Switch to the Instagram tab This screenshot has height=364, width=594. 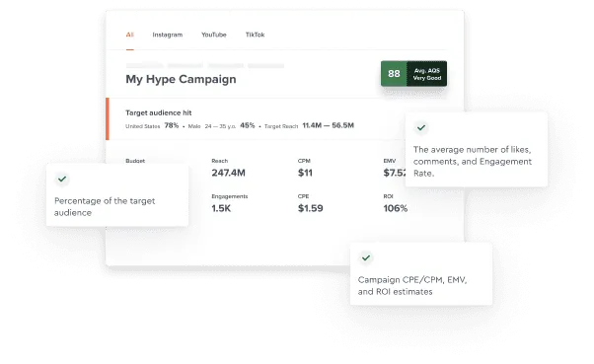[x=168, y=35]
